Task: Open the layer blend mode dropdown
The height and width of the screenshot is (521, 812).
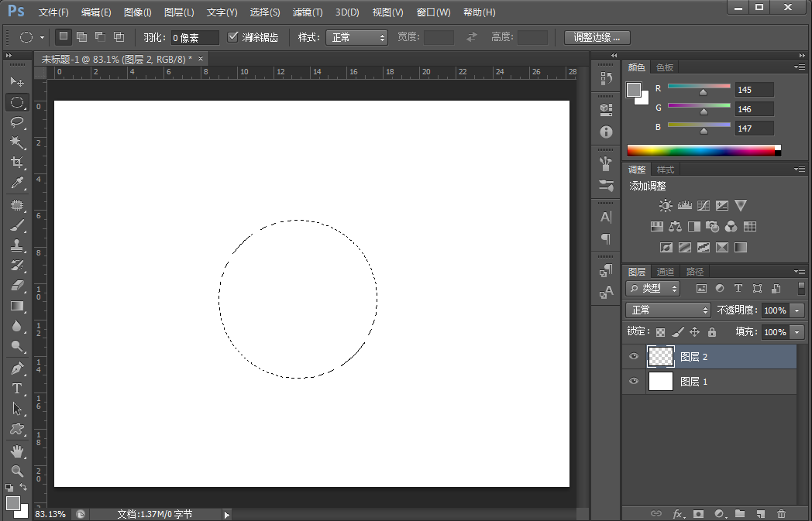Action: coord(668,310)
